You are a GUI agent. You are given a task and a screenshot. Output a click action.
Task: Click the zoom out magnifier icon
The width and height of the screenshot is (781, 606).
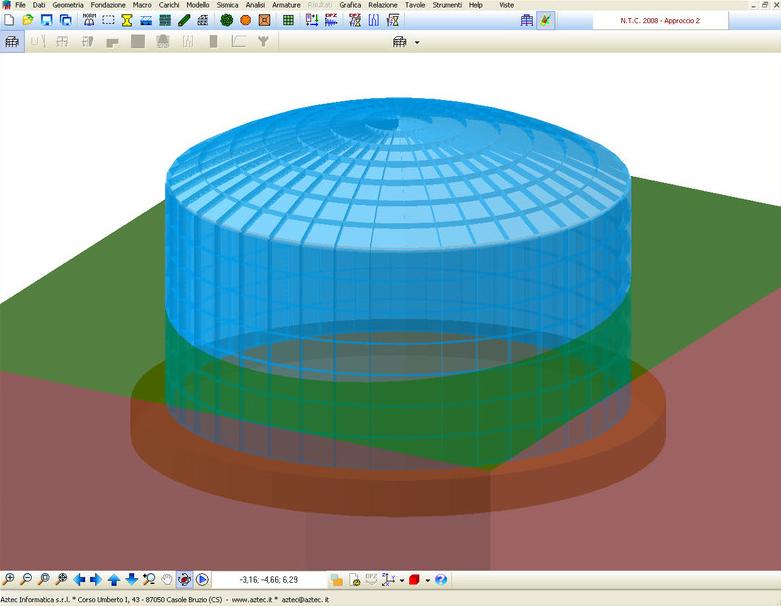pyautogui.click(x=26, y=579)
